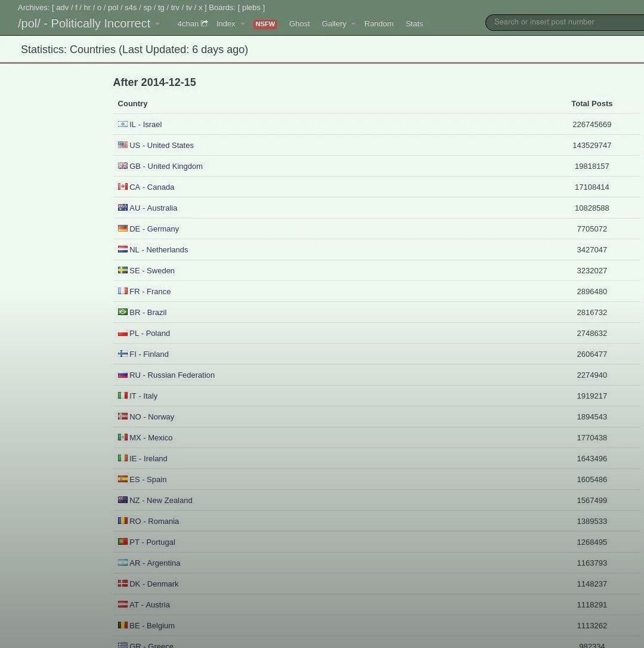This screenshot has height=648, width=644.
Task: Open the adv archive link
Action: click(63, 7)
